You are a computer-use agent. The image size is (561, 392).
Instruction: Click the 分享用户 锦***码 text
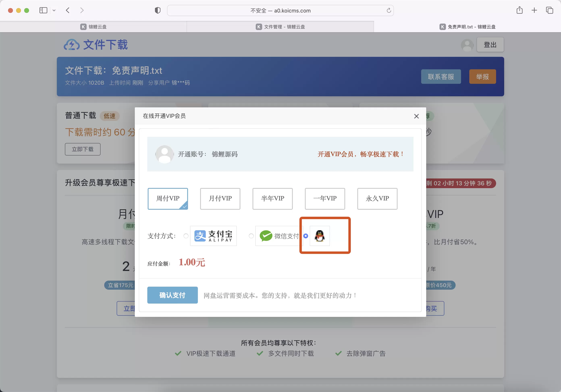click(x=169, y=83)
